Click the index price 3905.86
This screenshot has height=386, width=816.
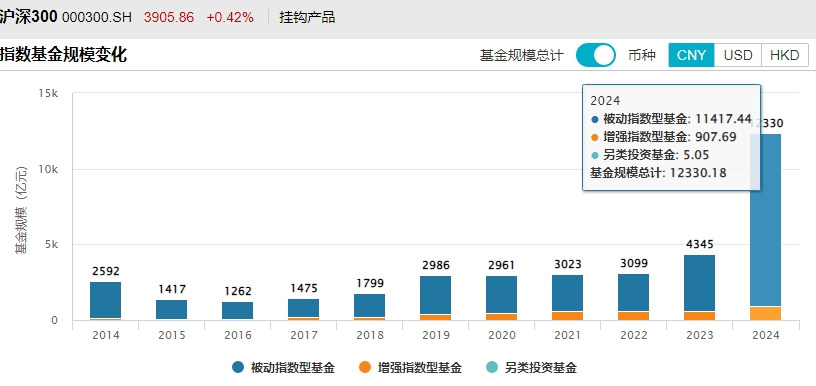point(169,18)
